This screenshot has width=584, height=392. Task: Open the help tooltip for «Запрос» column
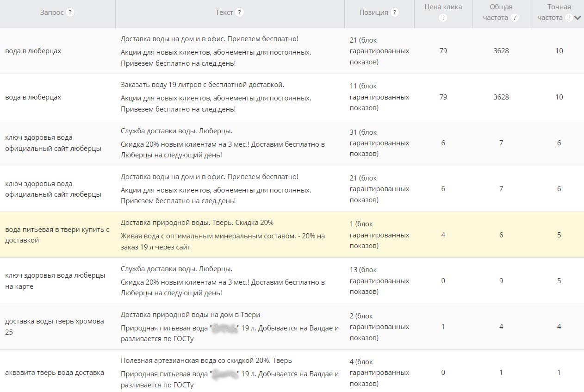[70, 12]
